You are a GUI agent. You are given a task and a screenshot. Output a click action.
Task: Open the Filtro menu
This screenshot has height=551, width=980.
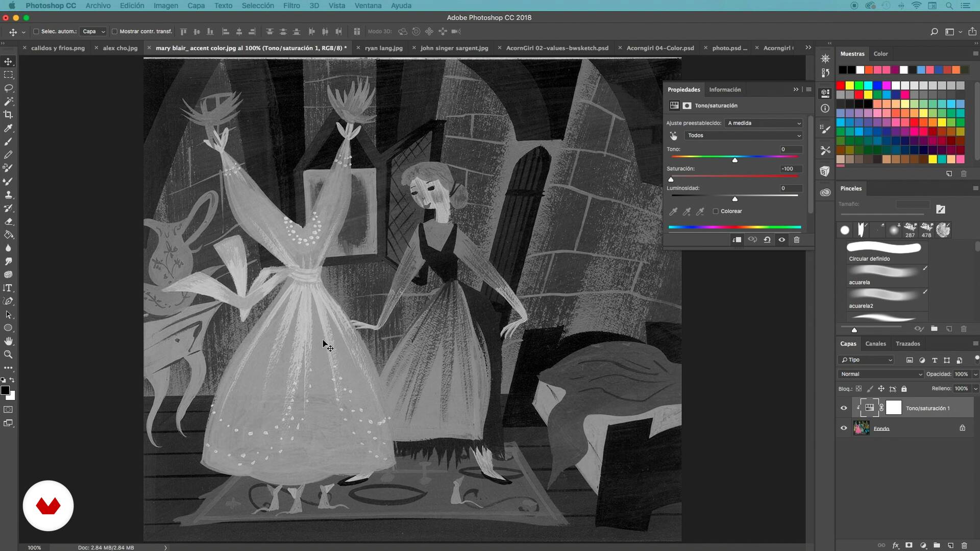tap(291, 6)
